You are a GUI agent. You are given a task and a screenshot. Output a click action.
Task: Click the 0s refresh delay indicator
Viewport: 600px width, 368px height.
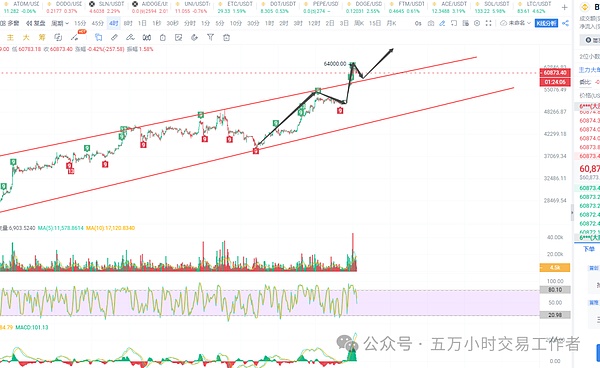point(418,23)
